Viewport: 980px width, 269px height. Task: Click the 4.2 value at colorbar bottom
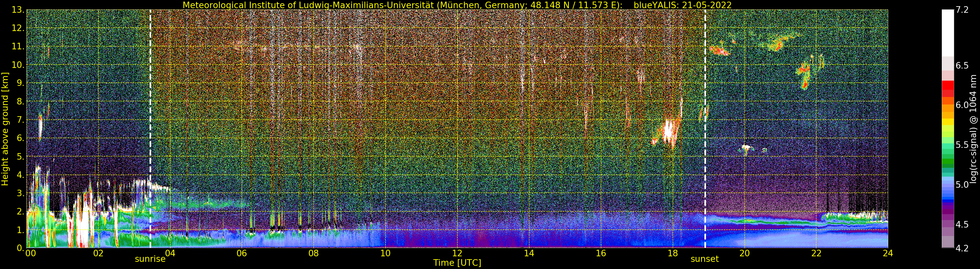point(962,248)
